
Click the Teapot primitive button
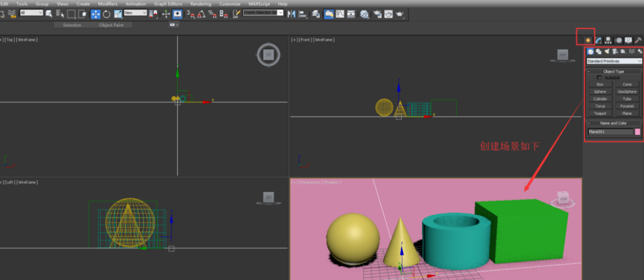600,113
